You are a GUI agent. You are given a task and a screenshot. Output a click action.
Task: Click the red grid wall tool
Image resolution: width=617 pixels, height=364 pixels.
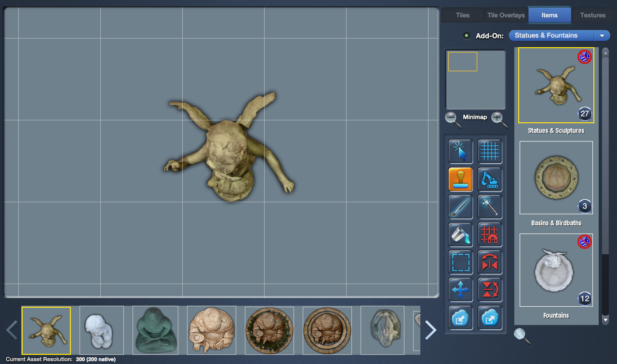click(x=490, y=234)
